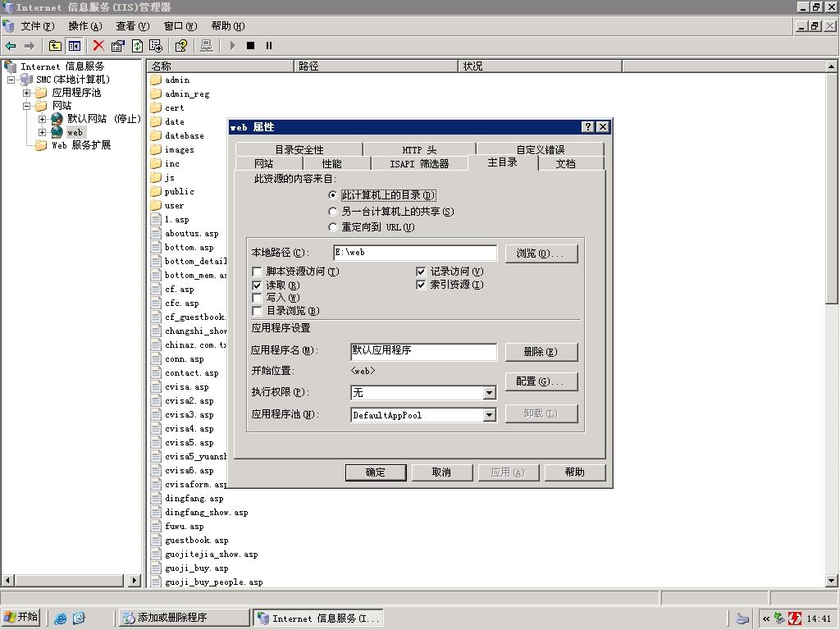Click the Pause site icon

pyautogui.click(x=269, y=46)
